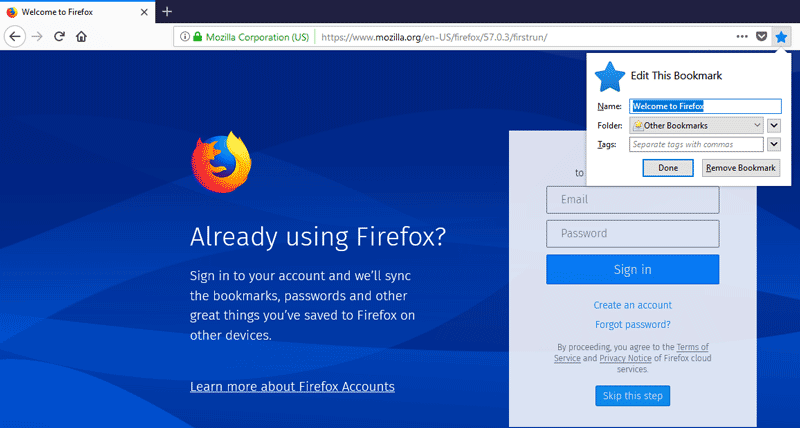Image resolution: width=800 pixels, height=428 pixels.
Task: Reload the current page
Action: tap(59, 37)
